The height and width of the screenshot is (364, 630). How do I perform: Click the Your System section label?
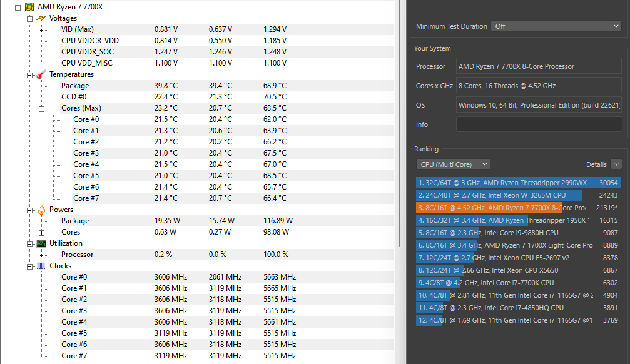tap(432, 48)
